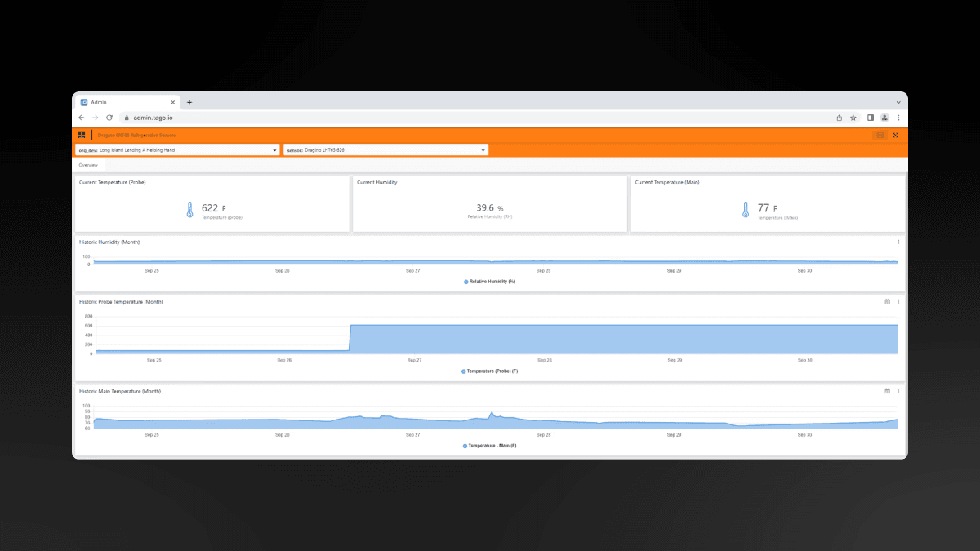Click the browser back button
Image resolution: width=980 pixels, height=551 pixels.
(81, 117)
